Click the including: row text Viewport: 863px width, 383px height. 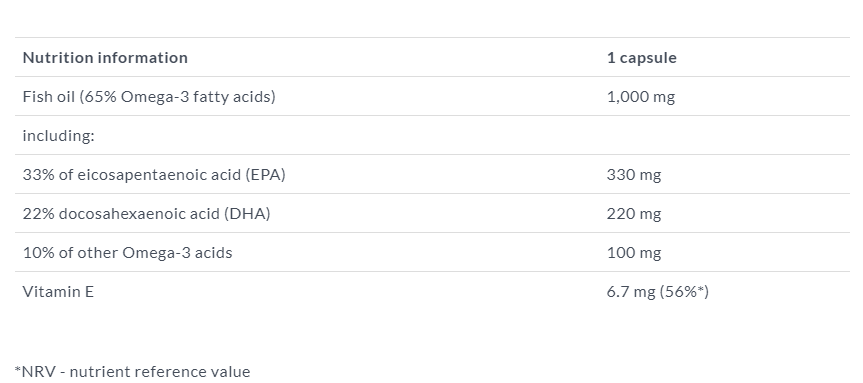58,136
